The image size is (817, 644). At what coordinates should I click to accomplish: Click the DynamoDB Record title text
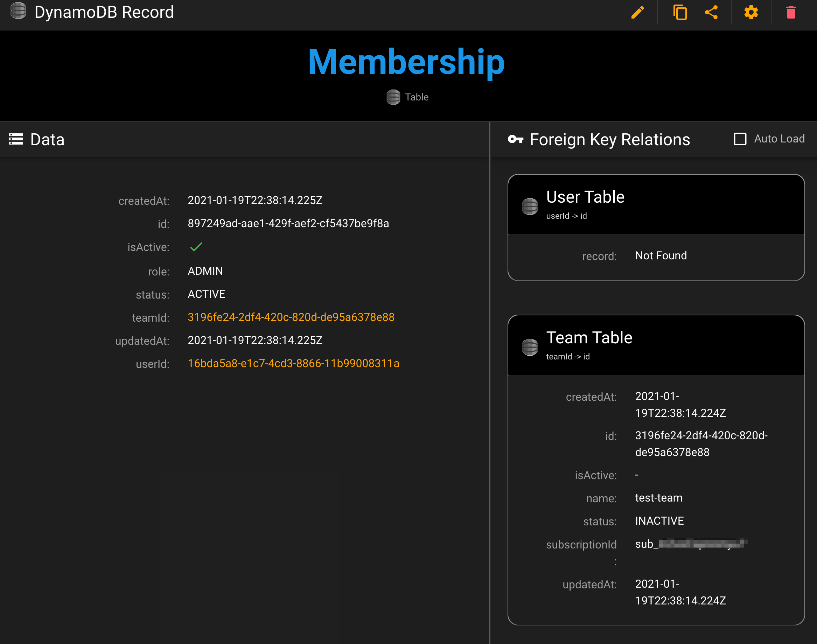click(104, 13)
